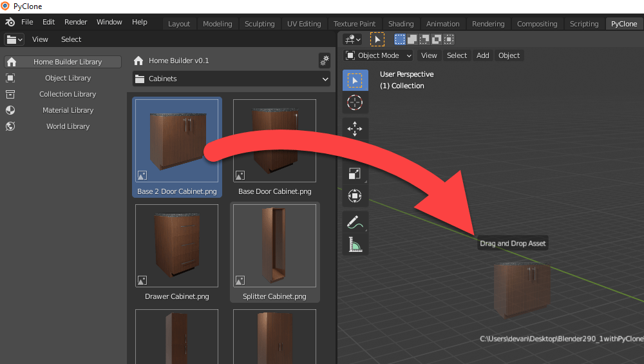The height and width of the screenshot is (364, 644).
Task: Toggle the intersect selection mode icon
Action: (449, 39)
